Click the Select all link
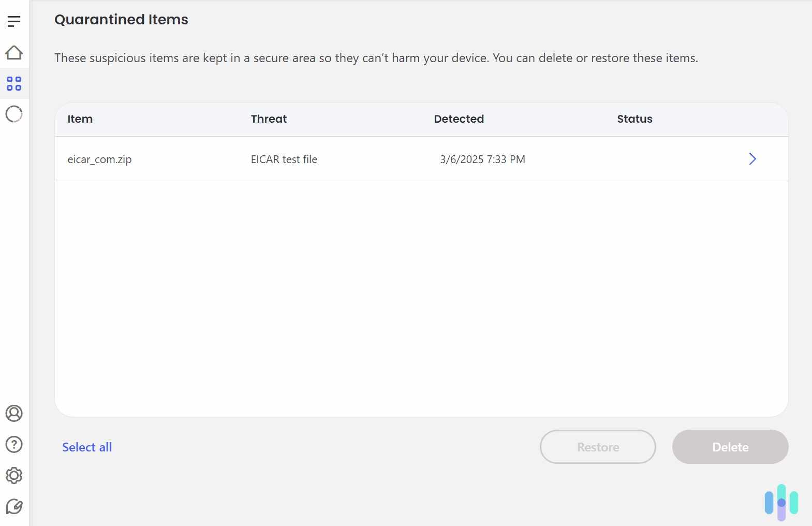812x526 pixels. [87, 447]
